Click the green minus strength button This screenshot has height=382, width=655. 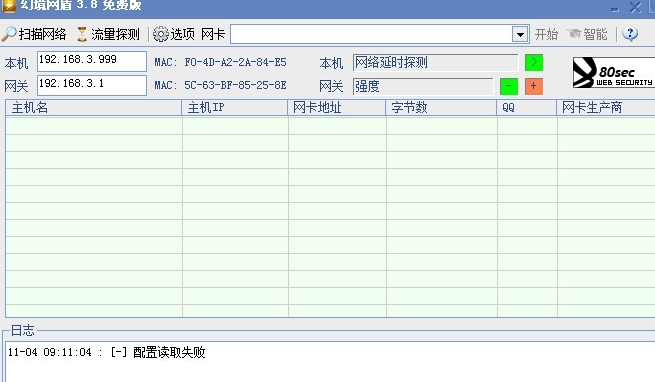(x=509, y=87)
